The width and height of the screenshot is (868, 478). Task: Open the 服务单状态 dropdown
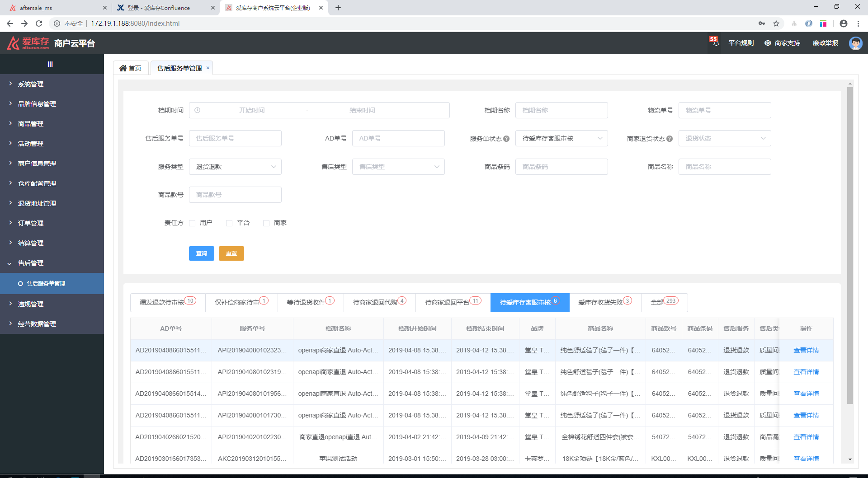pyautogui.click(x=561, y=138)
